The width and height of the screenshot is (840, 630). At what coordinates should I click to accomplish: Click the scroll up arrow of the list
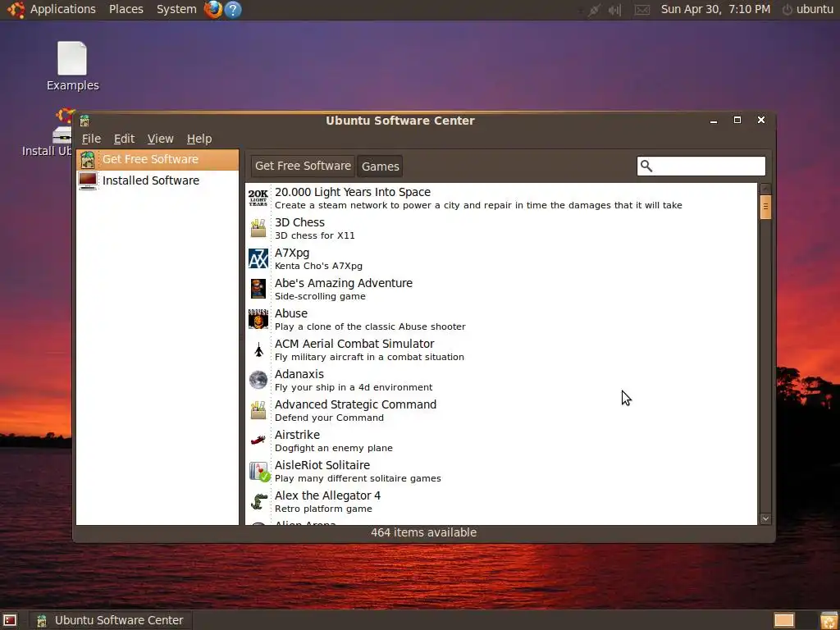point(765,189)
